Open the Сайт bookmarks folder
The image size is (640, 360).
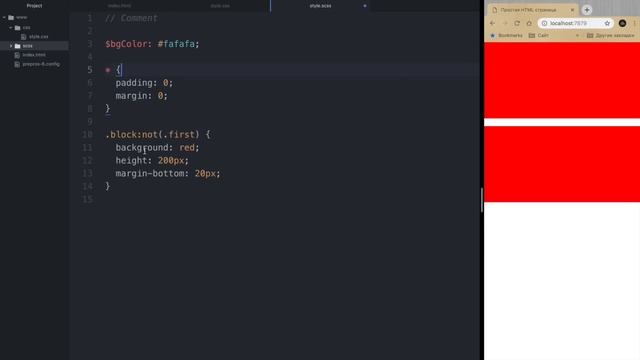539,36
